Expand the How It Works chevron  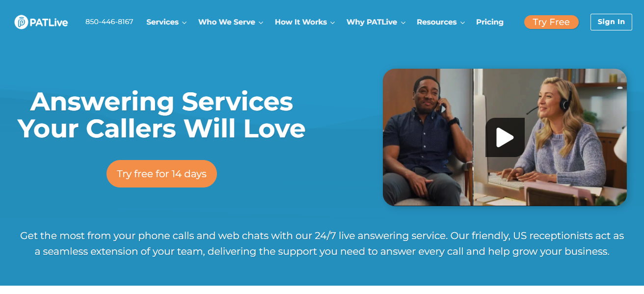point(332,23)
